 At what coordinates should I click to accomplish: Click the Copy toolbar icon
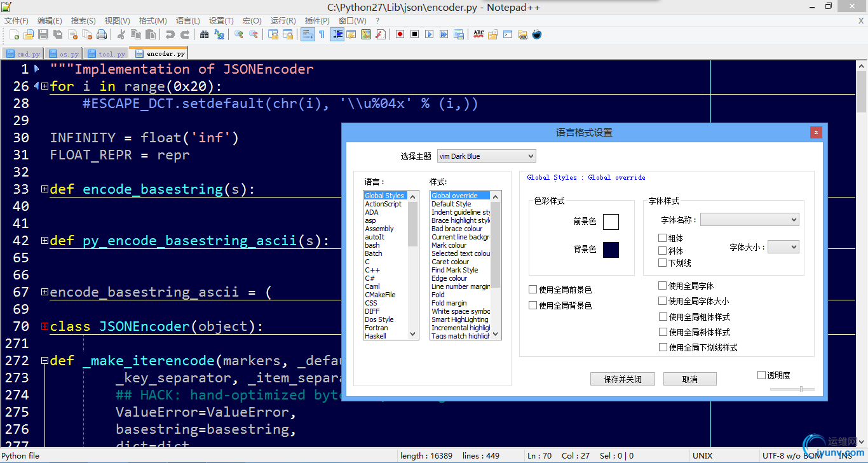point(136,34)
